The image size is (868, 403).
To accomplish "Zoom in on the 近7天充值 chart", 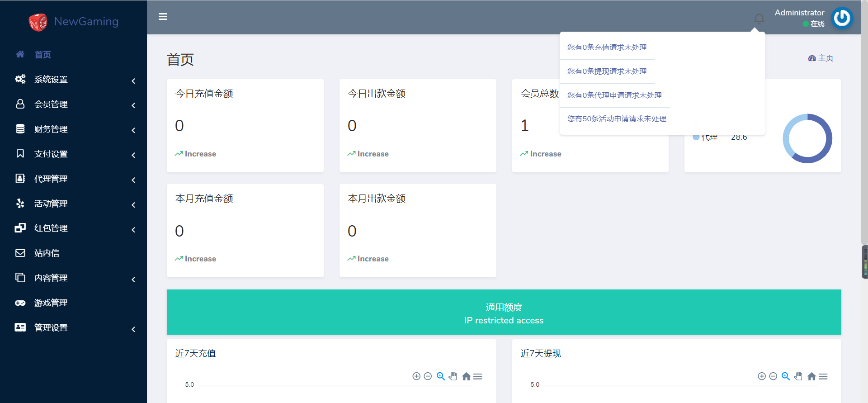I will pyautogui.click(x=416, y=376).
